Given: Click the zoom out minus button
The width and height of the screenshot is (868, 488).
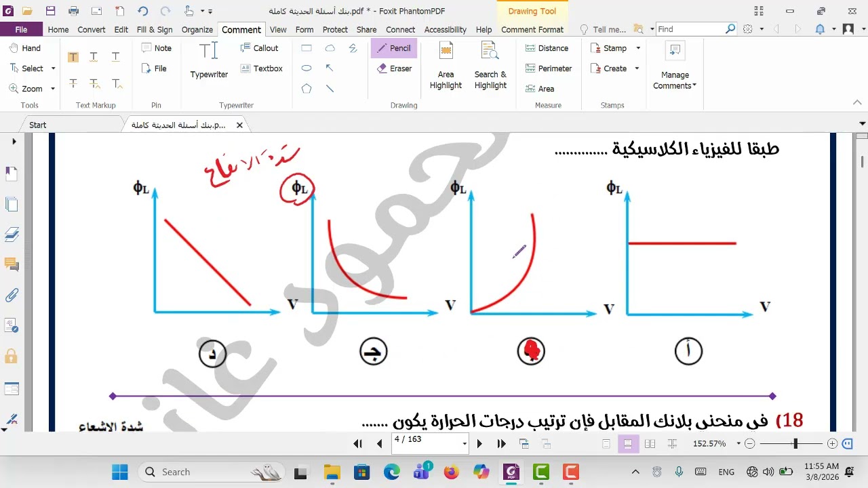Looking at the screenshot, I should coord(749,444).
